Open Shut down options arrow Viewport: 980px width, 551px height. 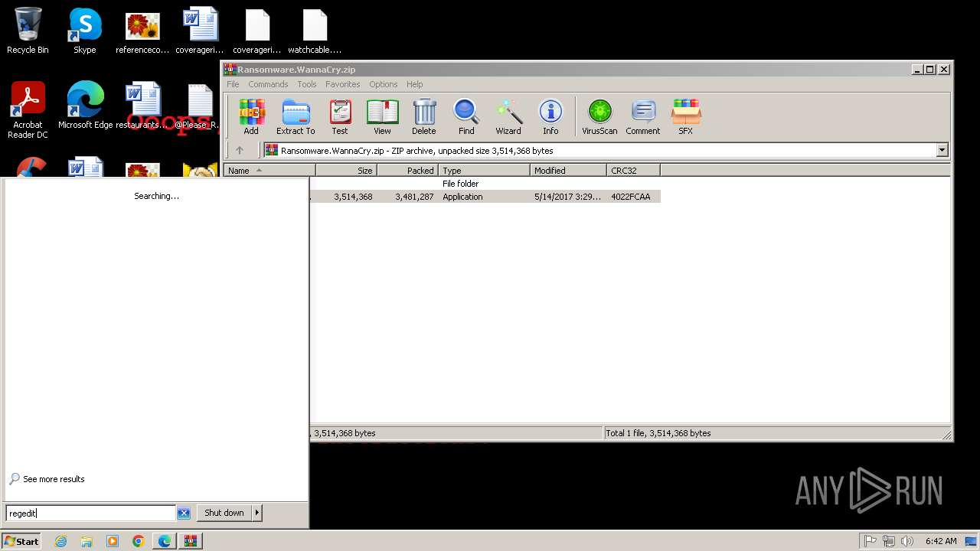pos(256,513)
